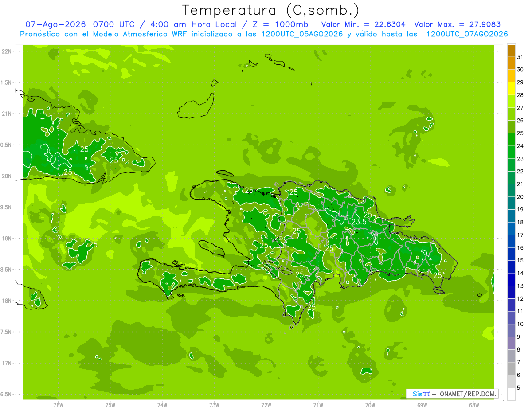Click the "72W" longitude axis label
532x411 pixels.
266,405
